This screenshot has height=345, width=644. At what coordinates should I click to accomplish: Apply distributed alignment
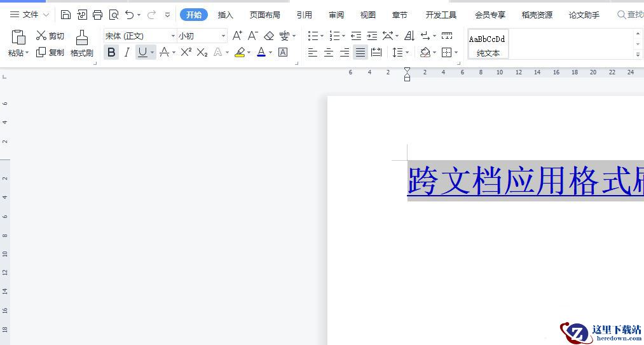[376, 52]
